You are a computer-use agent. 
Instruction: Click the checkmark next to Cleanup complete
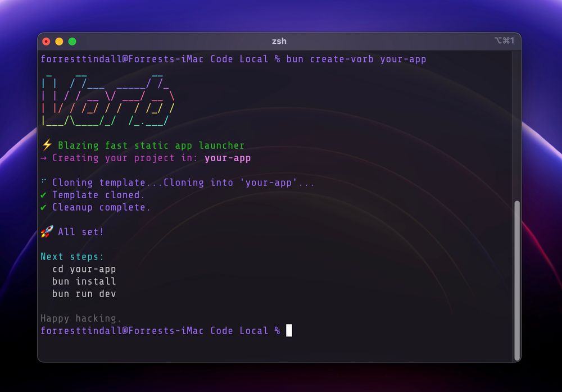[x=43, y=207]
